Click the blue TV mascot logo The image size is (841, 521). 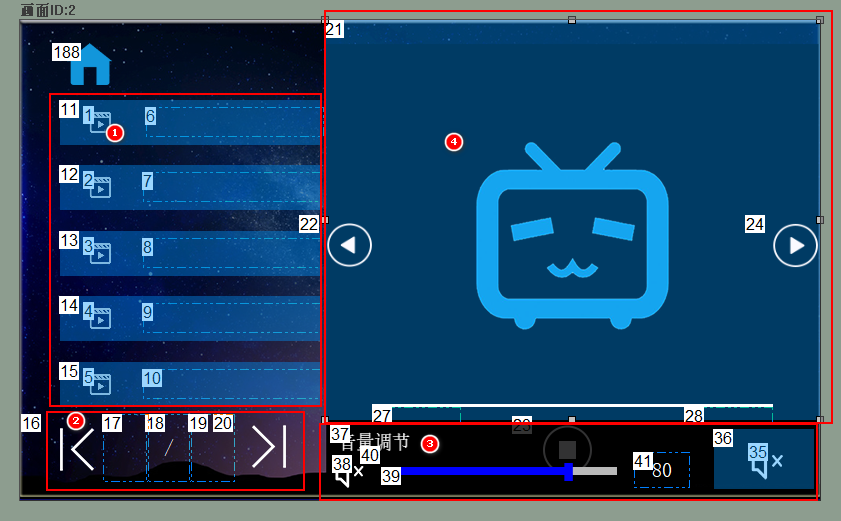572,235
